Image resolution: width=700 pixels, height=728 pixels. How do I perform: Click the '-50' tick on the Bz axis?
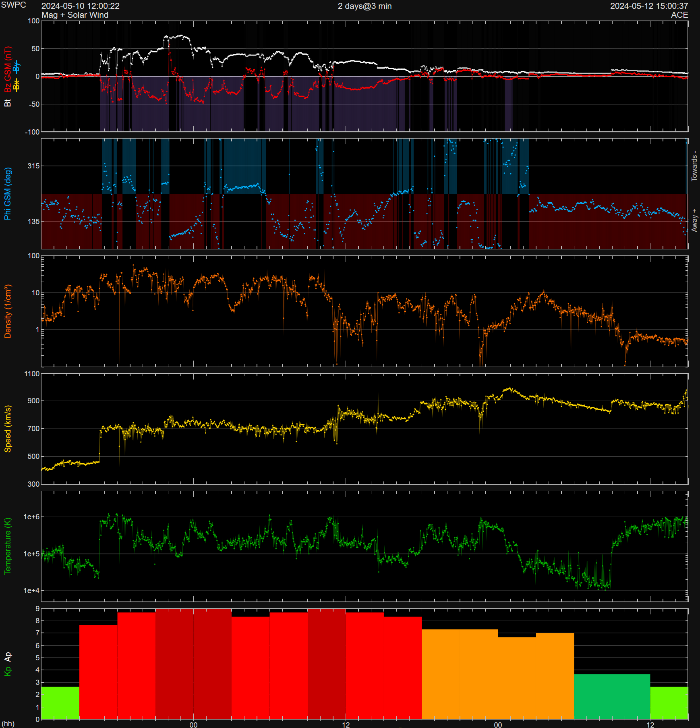[x=34, y=104]
